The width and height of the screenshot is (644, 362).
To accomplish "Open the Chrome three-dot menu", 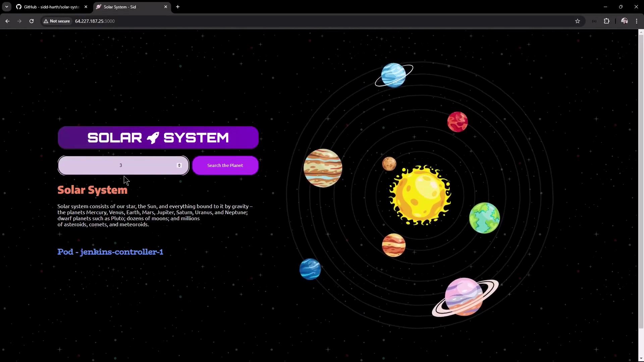I will click(x=637, y=21).
